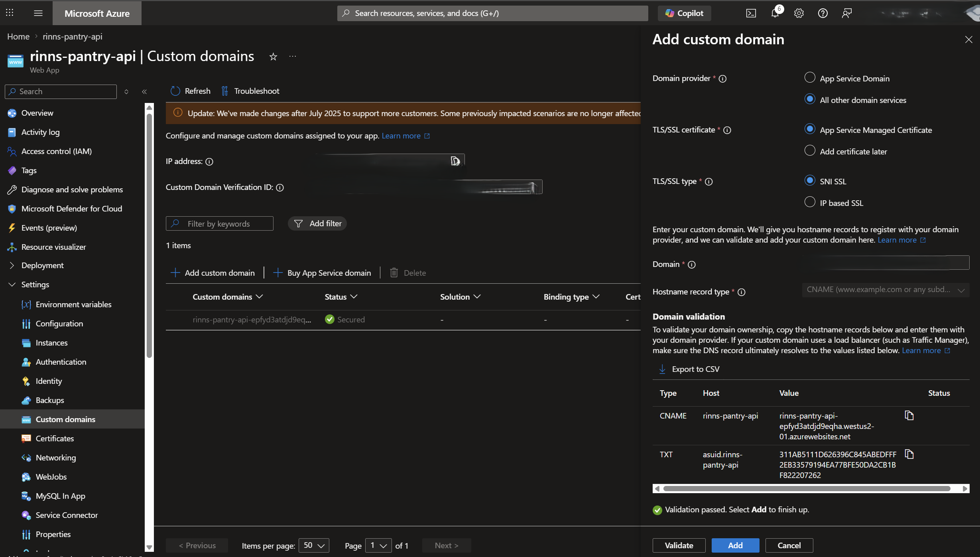
Task: Open the hamburger portal menu
Action: tap(38, 13)
